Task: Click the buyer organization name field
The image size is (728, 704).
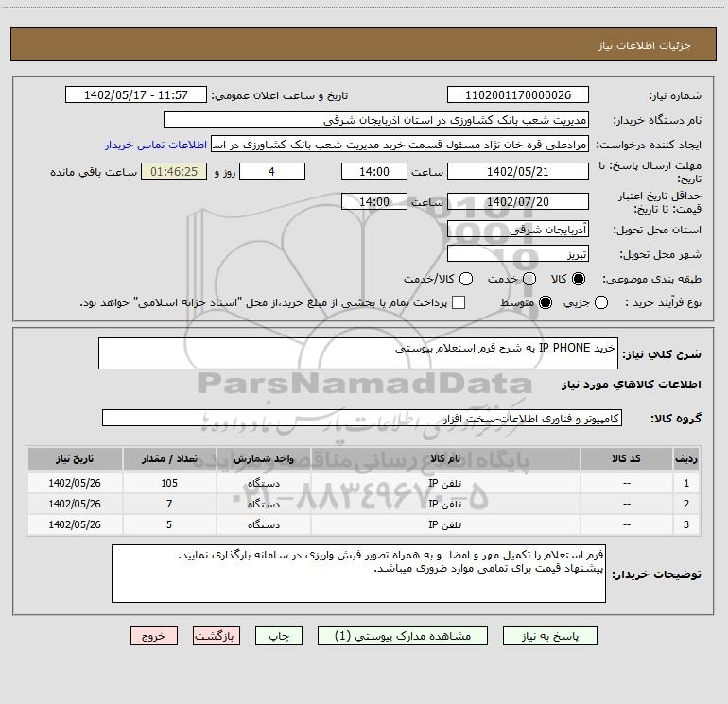Action: (376, 120)
